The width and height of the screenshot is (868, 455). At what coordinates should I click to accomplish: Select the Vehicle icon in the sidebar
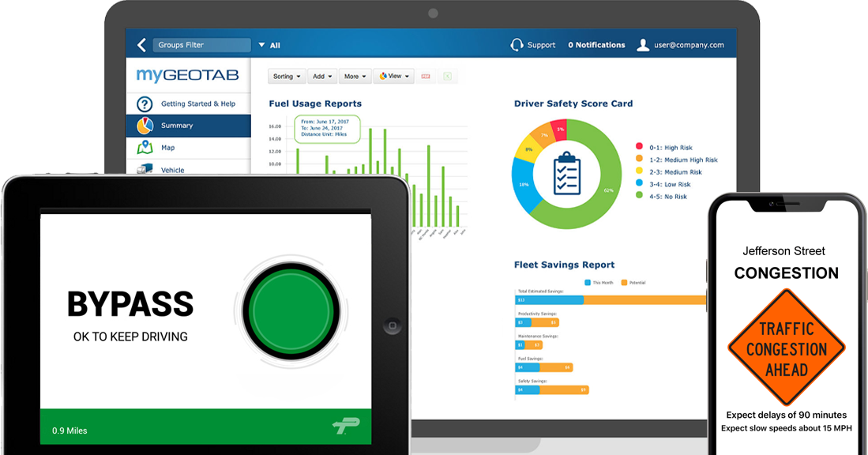pos(145,169)
